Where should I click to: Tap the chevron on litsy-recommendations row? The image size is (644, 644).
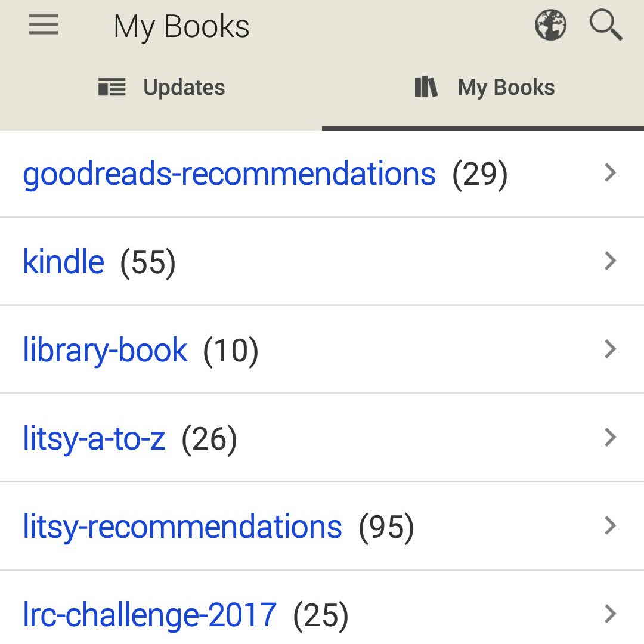(609, 526)
